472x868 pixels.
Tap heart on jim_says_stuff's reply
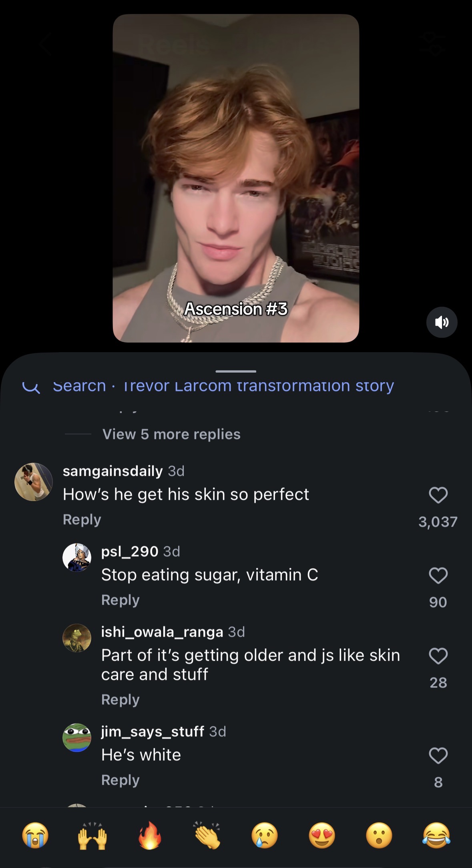438,756
